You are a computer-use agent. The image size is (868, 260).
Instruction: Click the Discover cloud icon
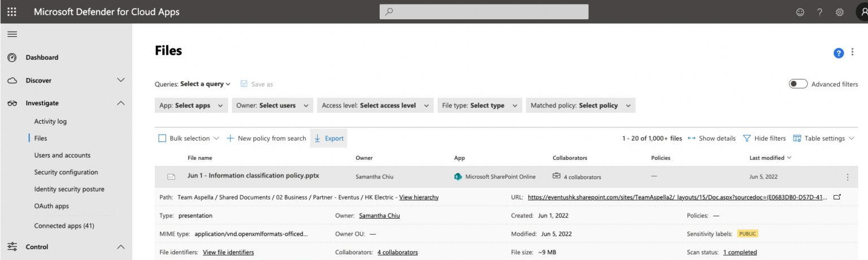(x=12, y=81)
